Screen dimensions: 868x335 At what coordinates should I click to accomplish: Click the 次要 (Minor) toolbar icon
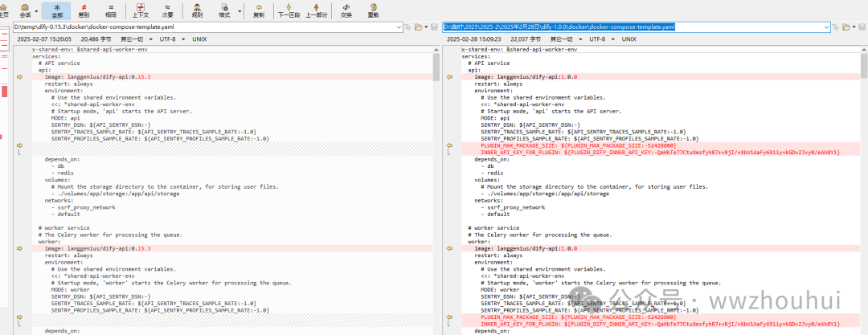click(167, 10)
